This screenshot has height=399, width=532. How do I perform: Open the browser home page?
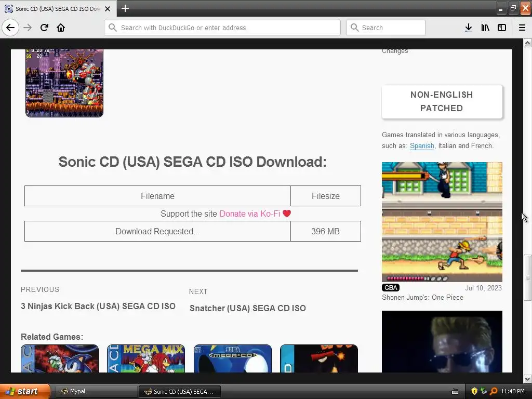coord(61,28)
